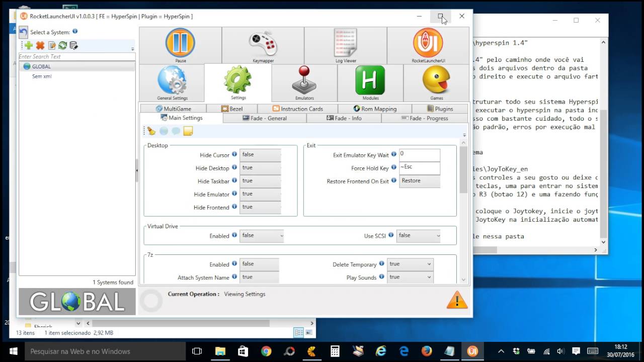
Task: Open the Use SCSI dropdown
Action: pyautogui.click(x=418, y=235)
